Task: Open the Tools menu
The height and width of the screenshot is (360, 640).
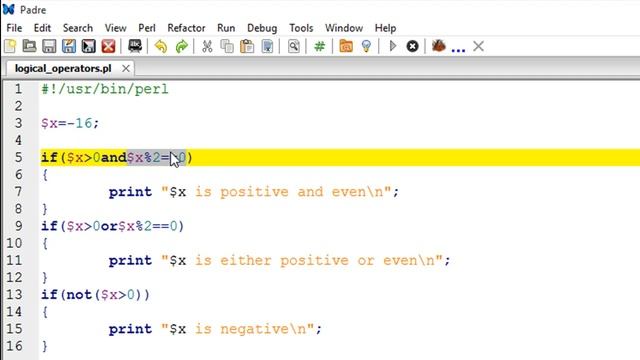Action: [x=301, y=28]
